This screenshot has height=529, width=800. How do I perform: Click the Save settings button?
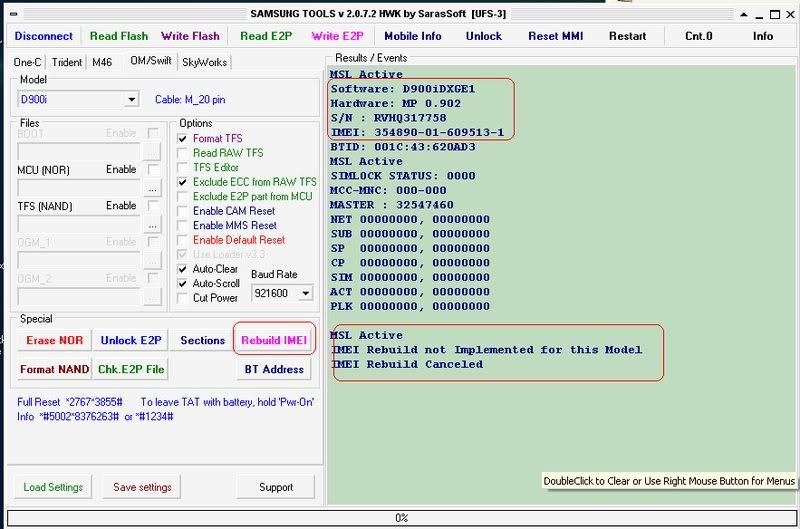tap(142, 487)
